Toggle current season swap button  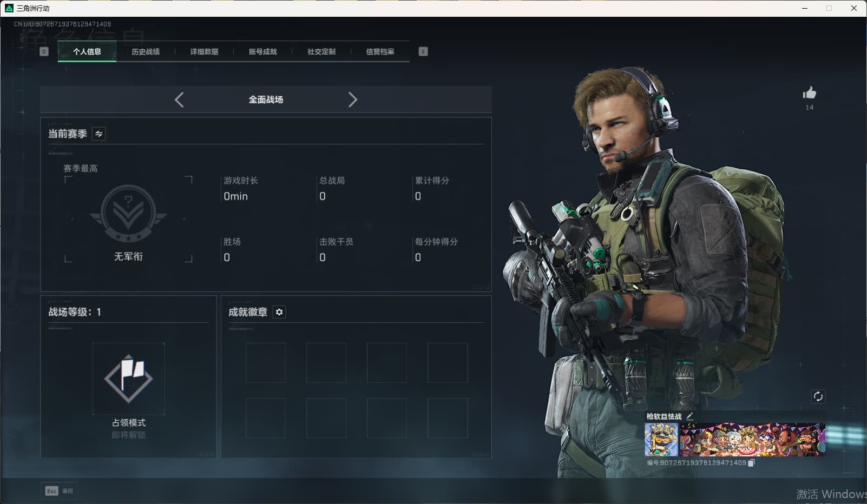[x=98, y=134]
